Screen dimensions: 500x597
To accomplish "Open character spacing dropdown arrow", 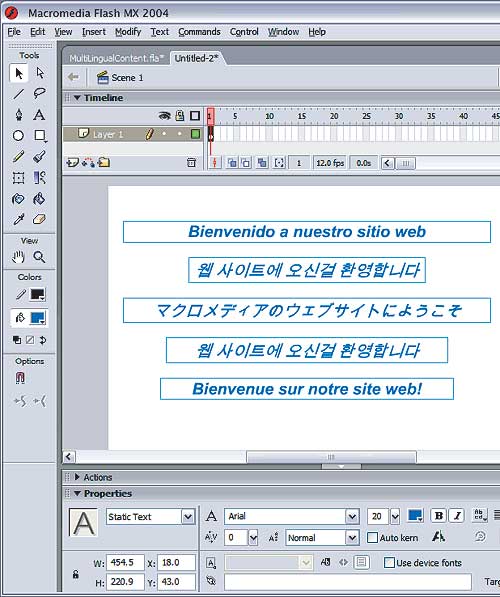I will coord(253,538).
